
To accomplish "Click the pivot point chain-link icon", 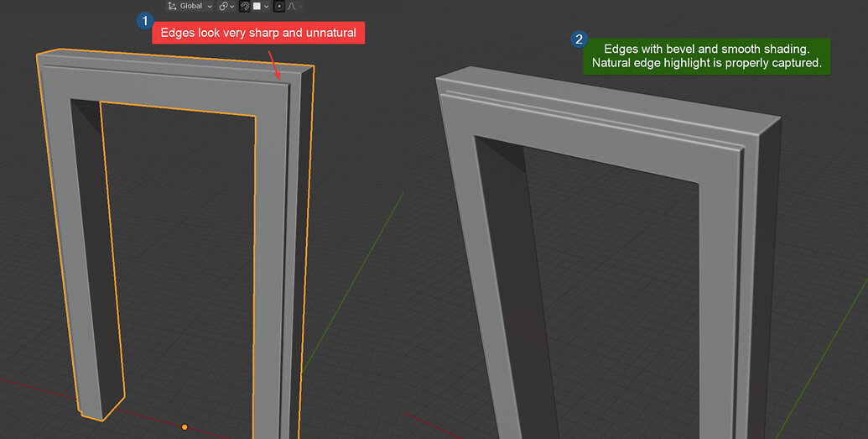I will 222,6.
